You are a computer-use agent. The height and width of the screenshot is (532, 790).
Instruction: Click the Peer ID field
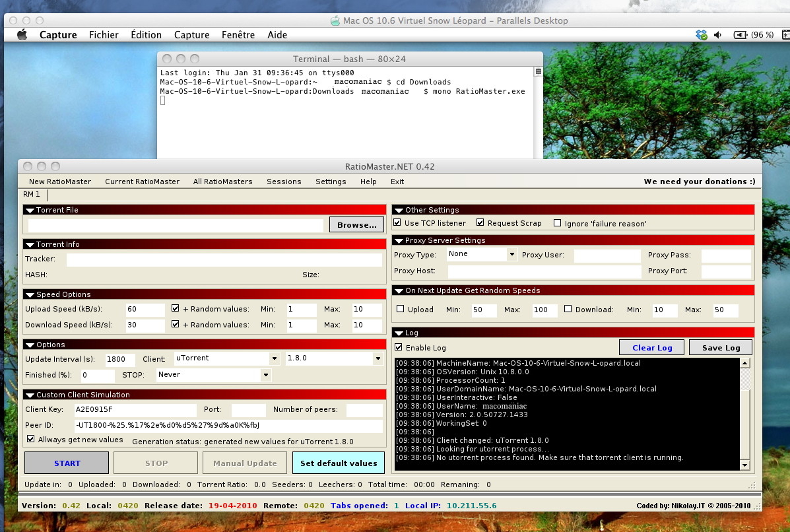(228, 425)
